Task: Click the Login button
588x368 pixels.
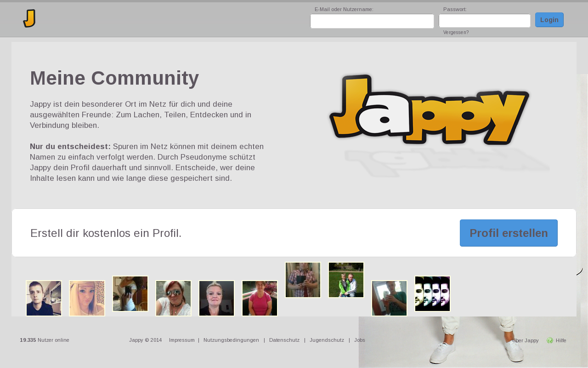Action: pyautogui.click(x=549, y=20)
